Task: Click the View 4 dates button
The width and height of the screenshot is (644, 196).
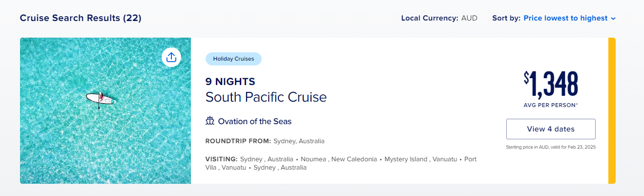Action: 551,129
